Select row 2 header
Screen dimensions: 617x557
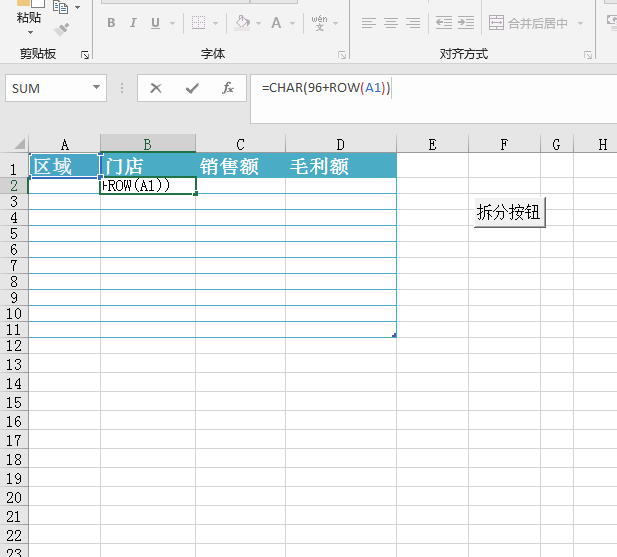pos(14,186)
